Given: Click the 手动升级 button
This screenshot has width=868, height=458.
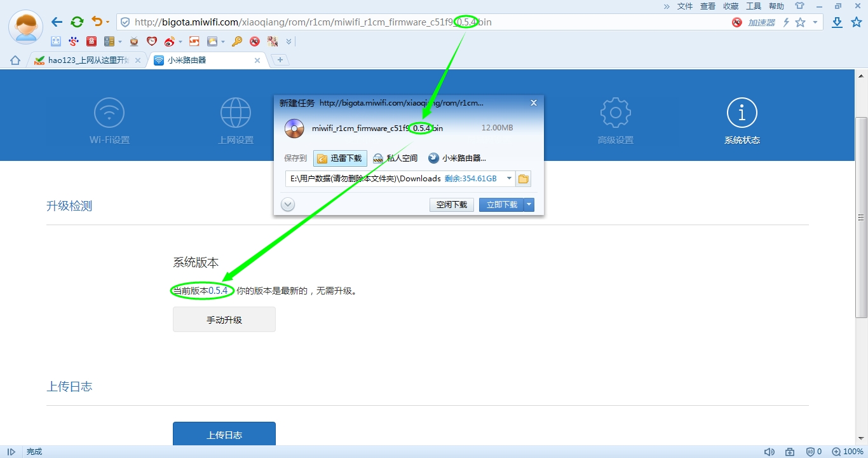Looking at the screenshot, I should click(x=224, y=319).
